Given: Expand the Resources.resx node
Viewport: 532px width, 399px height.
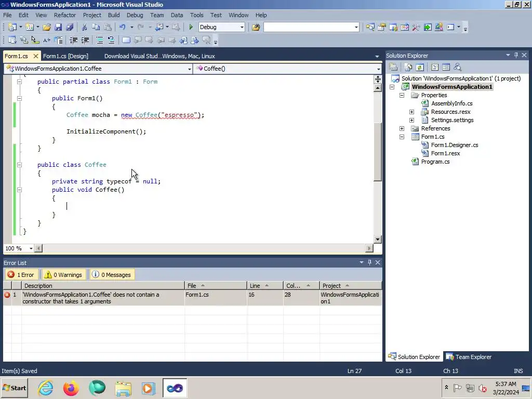Looking at the screenshot, I should (x=412, y=112).
